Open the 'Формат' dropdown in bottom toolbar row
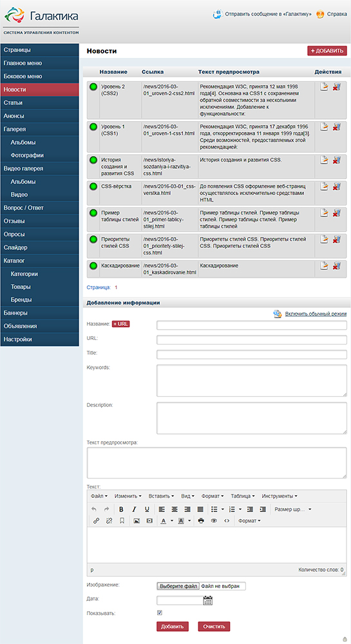 [x=250, y=521]
